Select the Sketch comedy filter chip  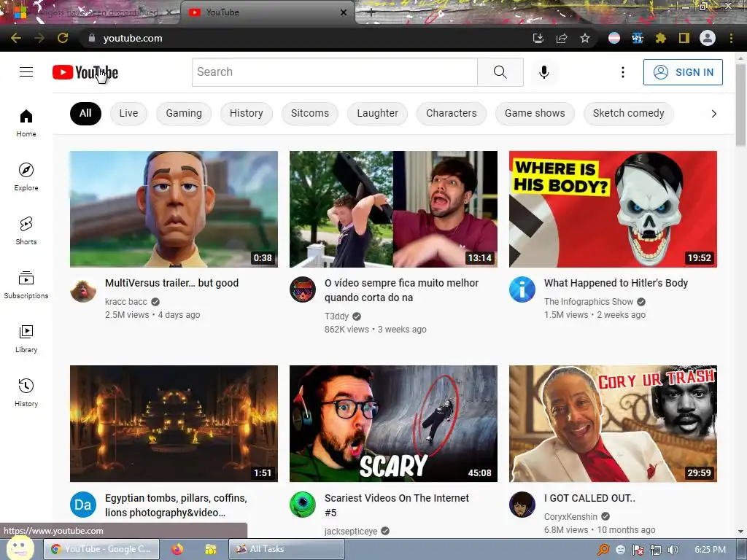click(x=629, y=113)
